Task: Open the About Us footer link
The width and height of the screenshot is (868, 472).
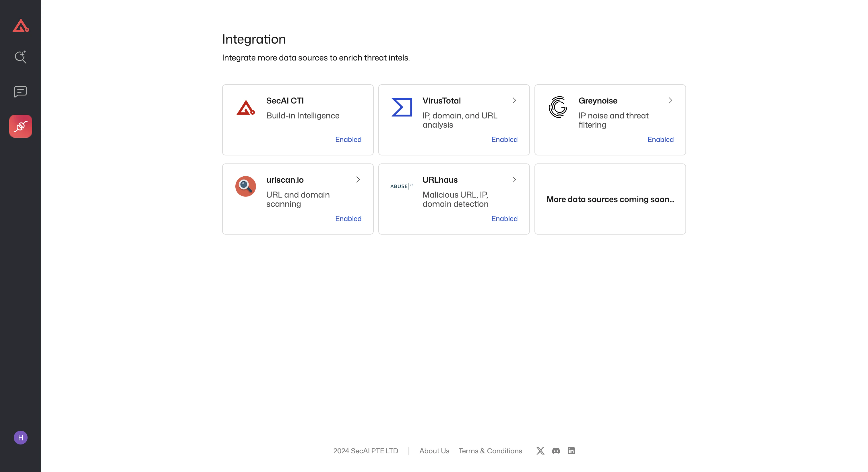Action: tap(434, 451)
